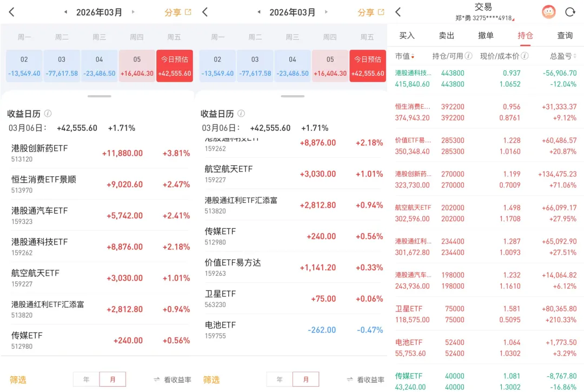584x392 pixels.
Task: Select the 持仓 tab
Action: [525, 35]
